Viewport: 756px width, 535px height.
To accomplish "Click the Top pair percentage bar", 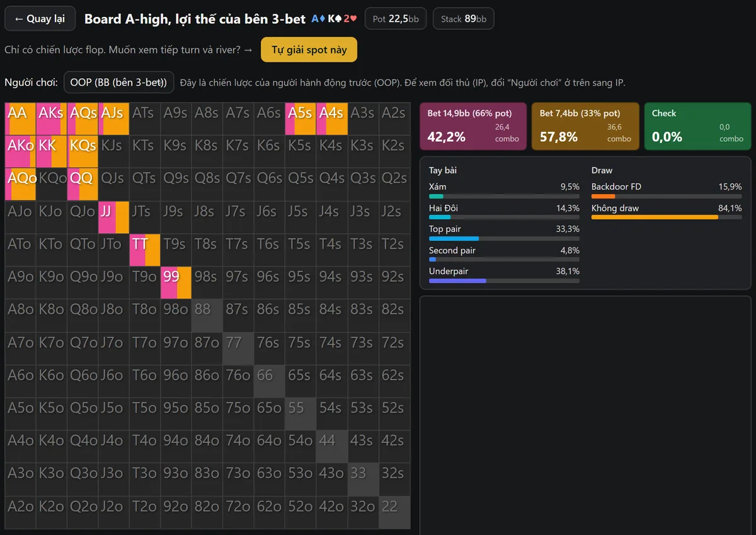I will click(504, 239).
